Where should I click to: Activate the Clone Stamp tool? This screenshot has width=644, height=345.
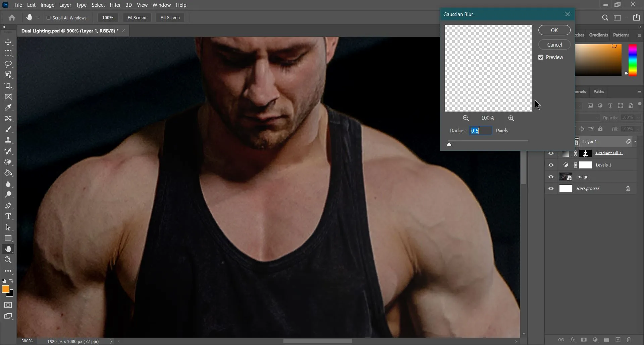(8, 140)
